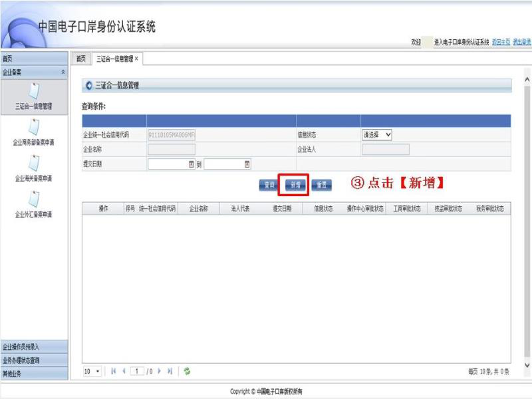Go to the next page of results
The height and width of the screenshot is (399, 532).
(x=160, y=371)
